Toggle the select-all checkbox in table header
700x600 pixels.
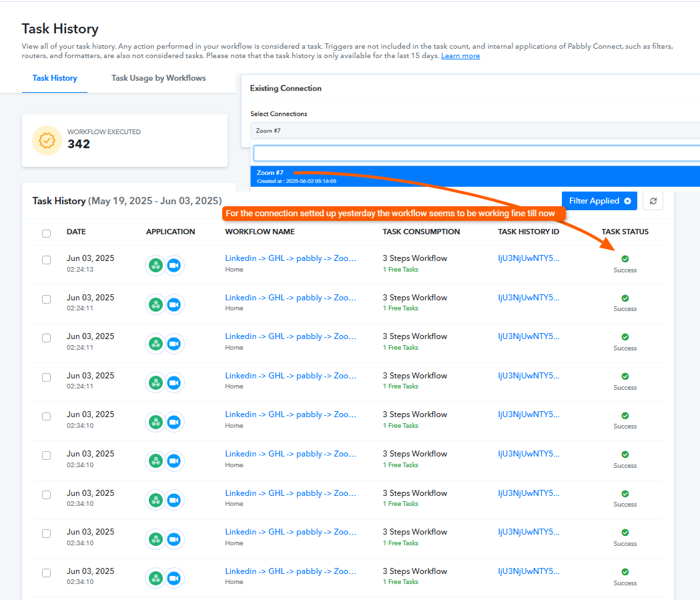[47, 234]
